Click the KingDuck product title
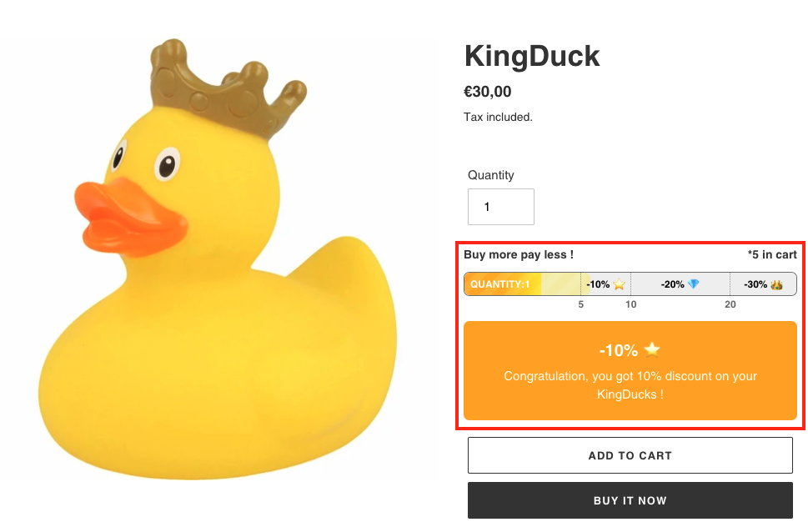Screen dimensions: 808x532 pyautogui.click(x=532, y=56)
